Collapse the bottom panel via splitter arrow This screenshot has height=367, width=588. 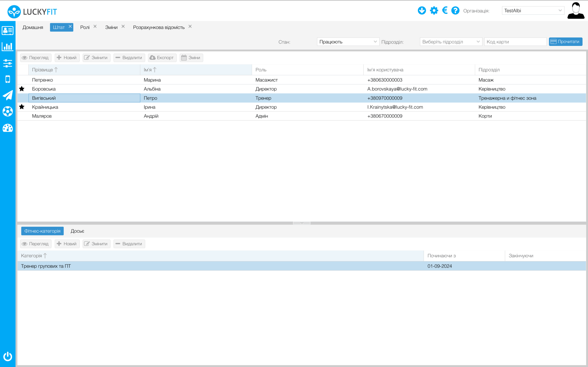coord(302,223)
